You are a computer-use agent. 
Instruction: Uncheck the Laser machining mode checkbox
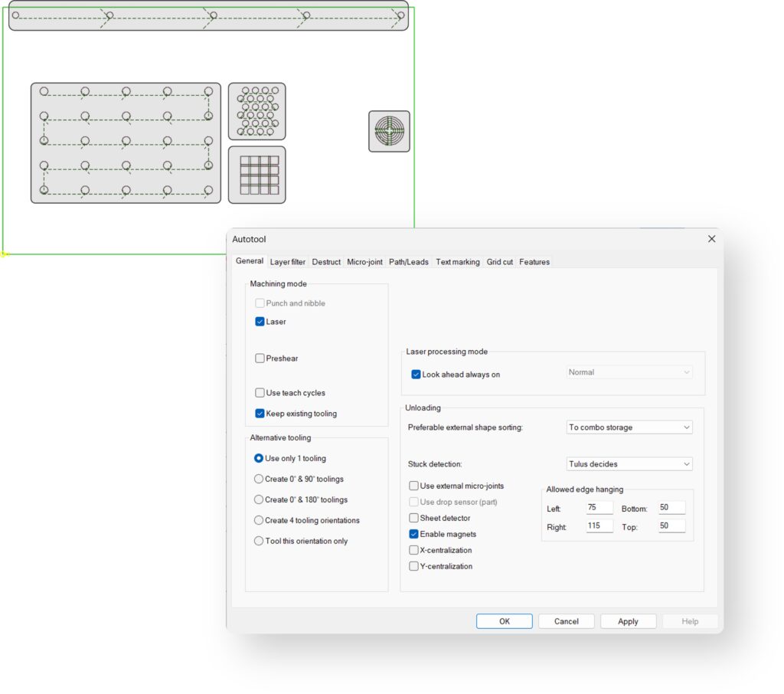(260, 322)
